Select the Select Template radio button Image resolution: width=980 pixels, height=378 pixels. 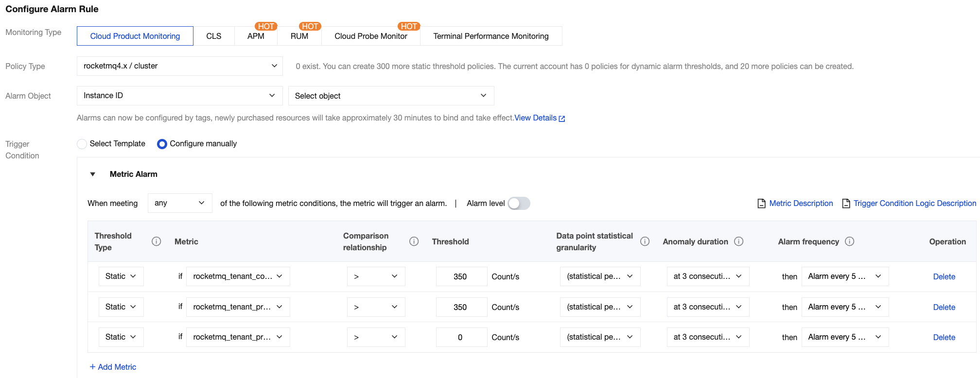(82, 144)
